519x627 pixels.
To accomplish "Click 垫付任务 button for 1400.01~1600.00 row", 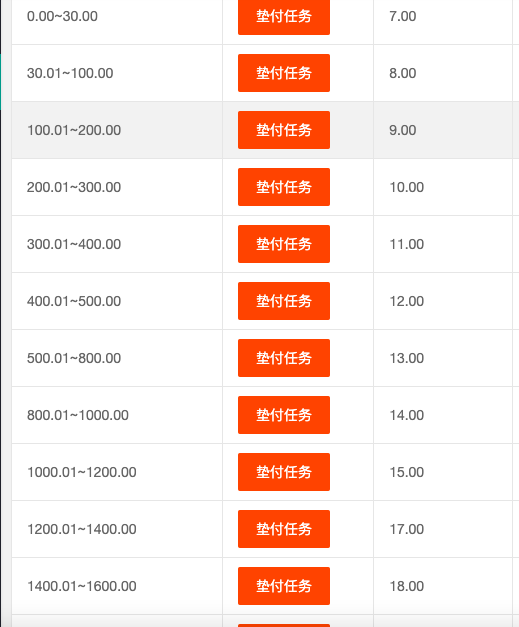I will [284, 586].
